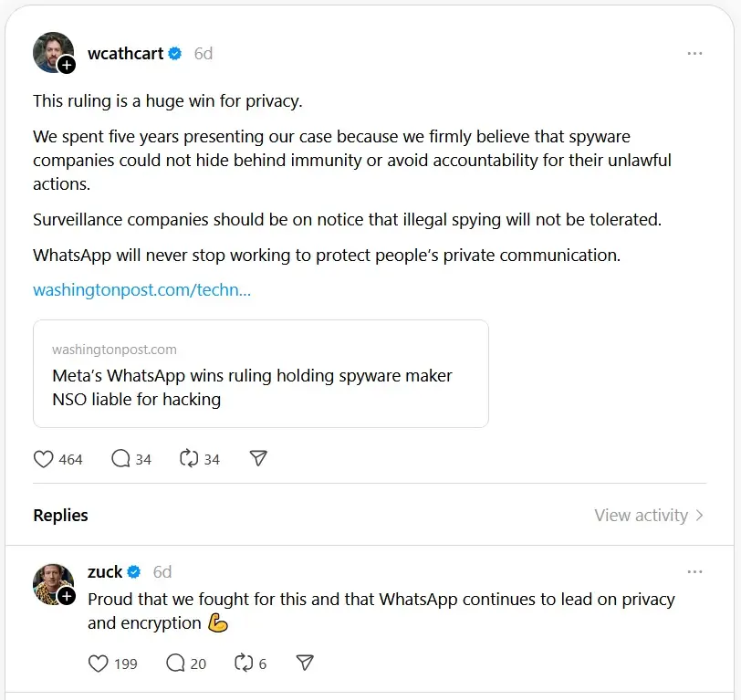Go to wcathcart's profile by username

(125, 54)
